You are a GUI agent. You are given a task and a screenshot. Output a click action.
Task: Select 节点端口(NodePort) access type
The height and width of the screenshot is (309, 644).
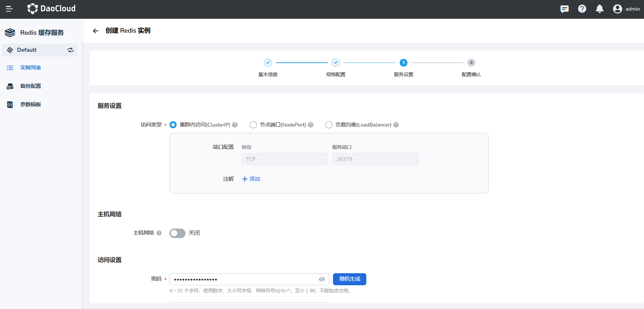(253, 125)
